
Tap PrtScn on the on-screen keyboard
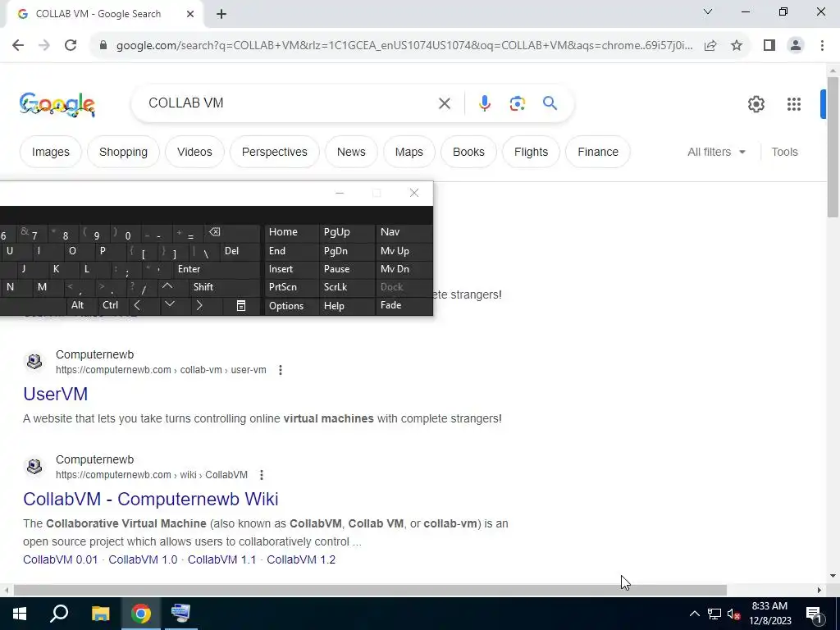click(291, 287)
